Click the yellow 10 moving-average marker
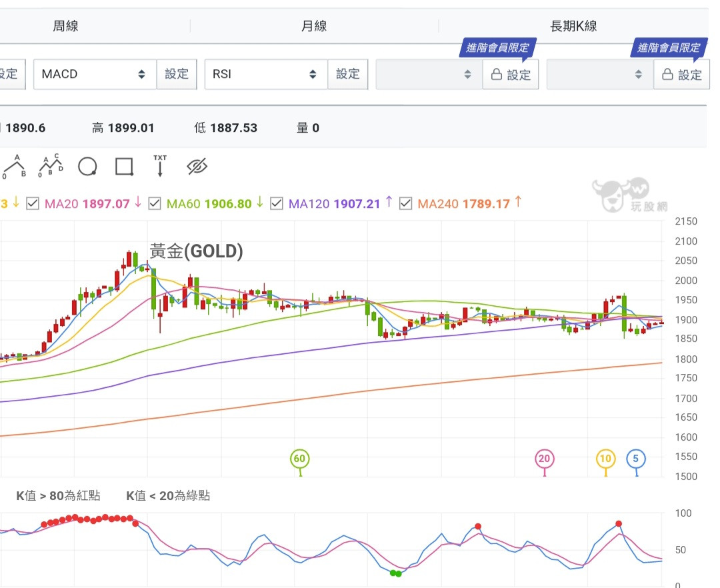720x588 pixels. [x=605, y=459]
